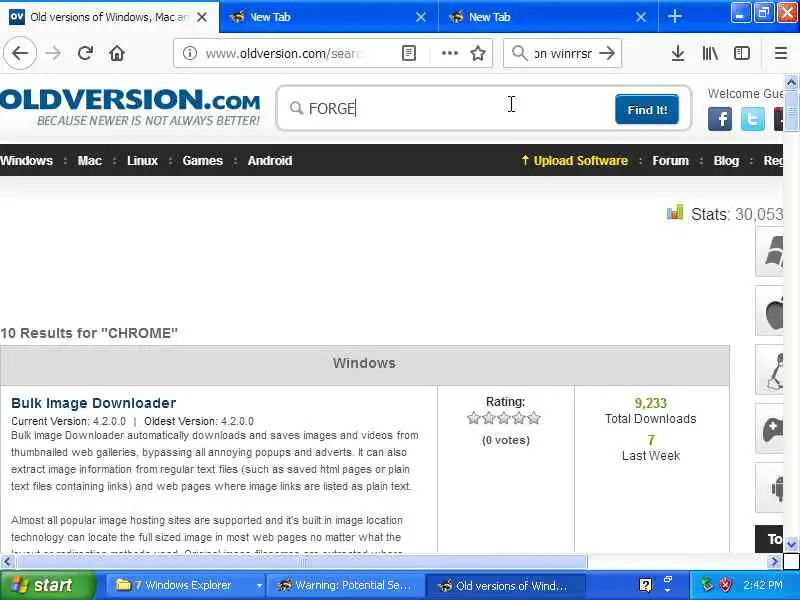Screen dimensions: 800x600
Task: Switch to Warning: Potential Se... taskbar window
Action: point(346,585)
